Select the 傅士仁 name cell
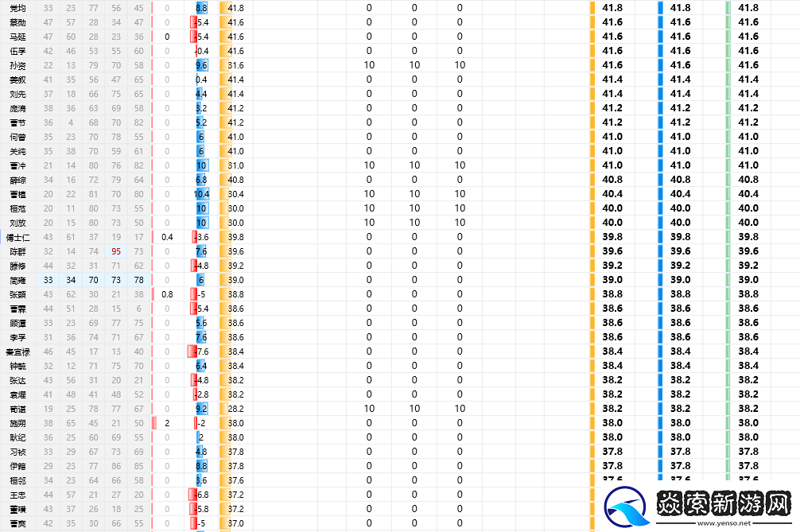This screenshot has width=800, height=532. tap(17, 237)
